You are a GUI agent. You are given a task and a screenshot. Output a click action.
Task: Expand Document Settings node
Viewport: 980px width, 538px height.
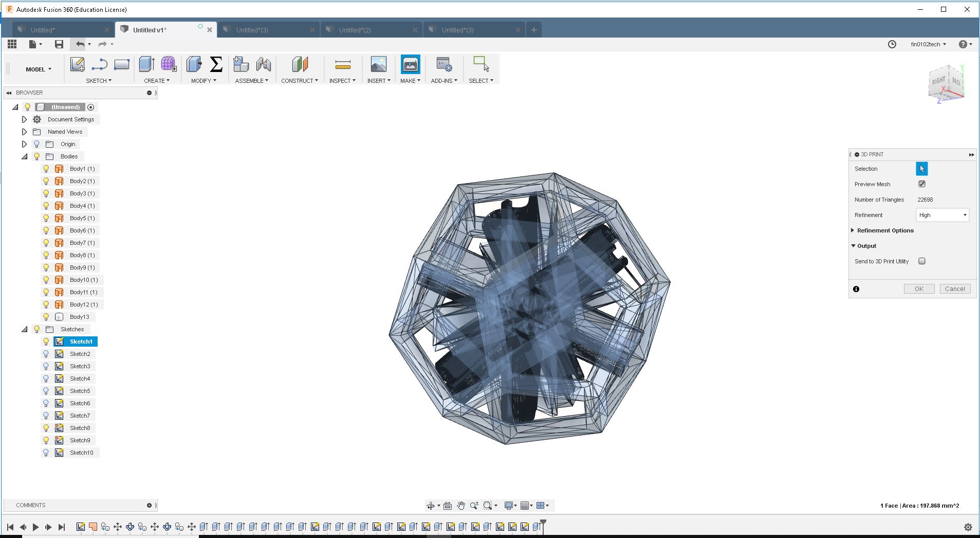(x=24, y=119)
